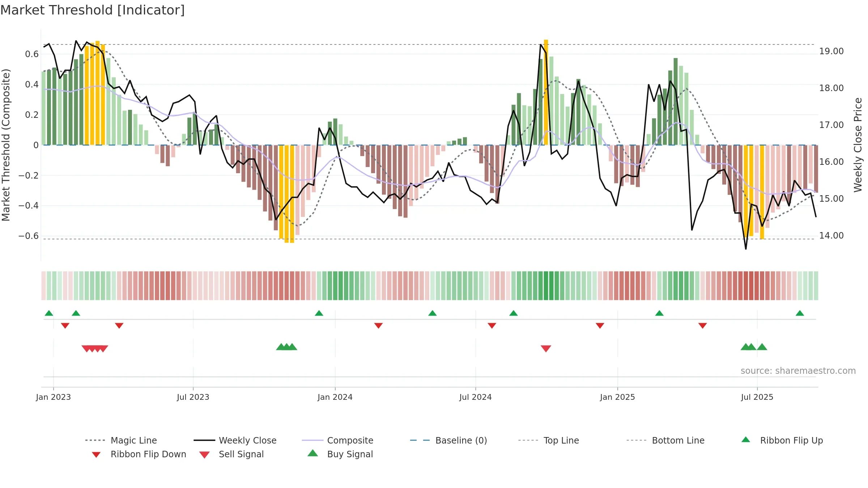Click the −0.6 left axis tick label
This screenshot has height=488, width=868.
coord(28,236)
